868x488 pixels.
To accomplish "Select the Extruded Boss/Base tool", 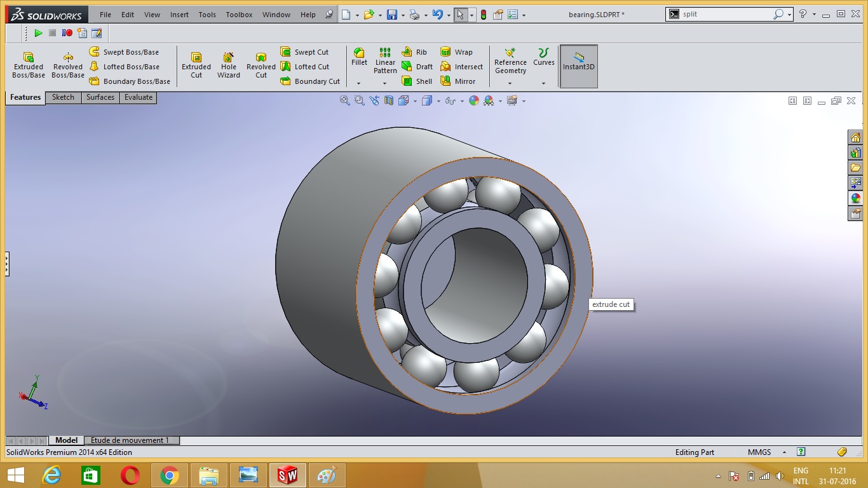I will [29, 66].
